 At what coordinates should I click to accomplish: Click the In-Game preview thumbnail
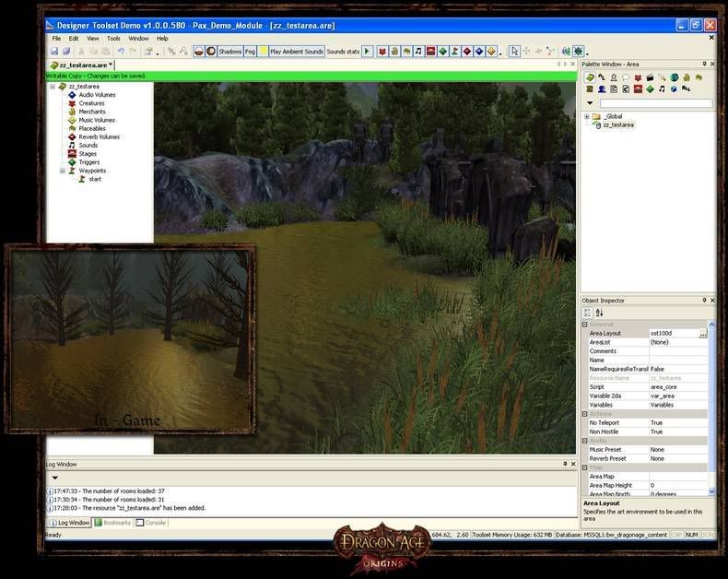tap(130, 339)
